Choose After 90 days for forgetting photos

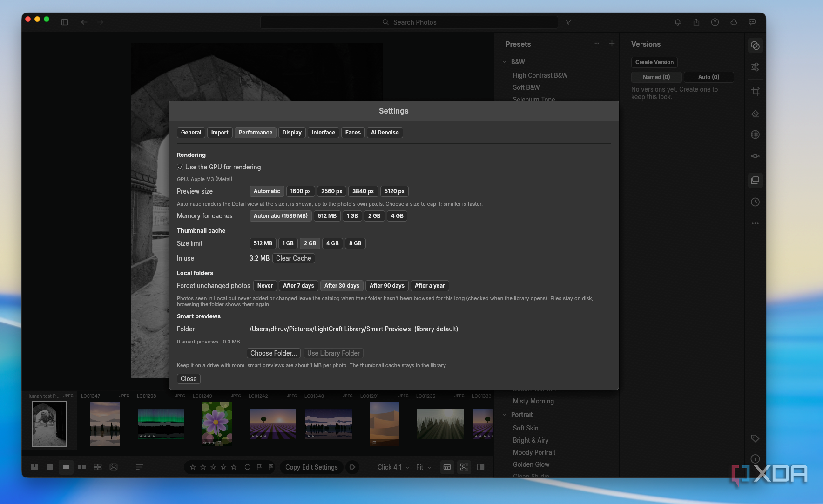click(387, 286)
